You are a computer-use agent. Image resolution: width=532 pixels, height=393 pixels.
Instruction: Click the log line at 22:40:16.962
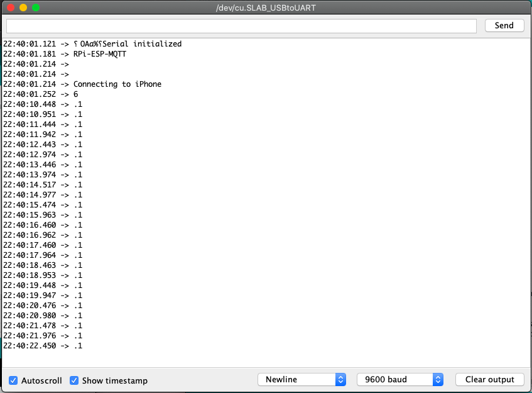[x=43, y=235]
